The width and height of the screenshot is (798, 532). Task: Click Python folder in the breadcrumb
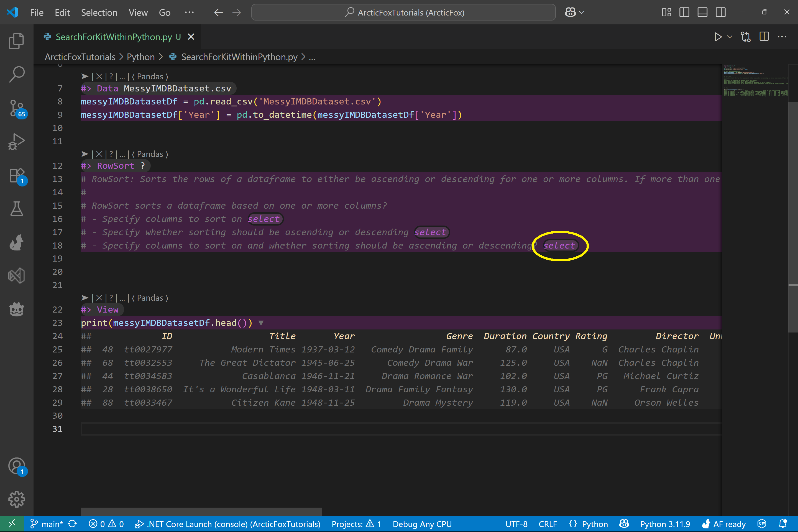pyautogui.click(x=140, y=57)
